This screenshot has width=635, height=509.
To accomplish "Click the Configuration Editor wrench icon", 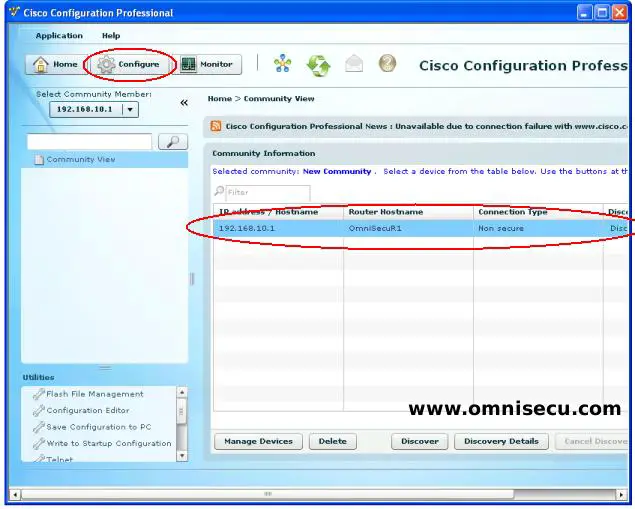I will 38,411.
